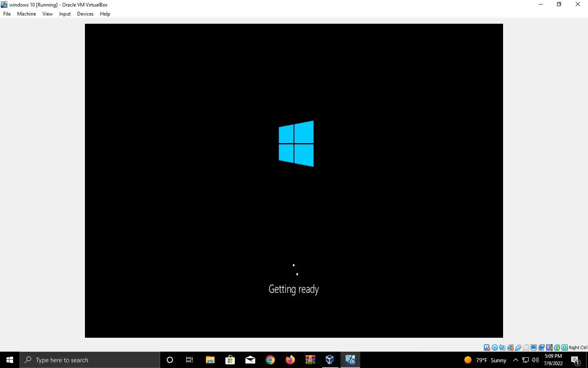Open File Explorer from the taskbar
Screen dimensions: 588x368
(x=210, y=360)
